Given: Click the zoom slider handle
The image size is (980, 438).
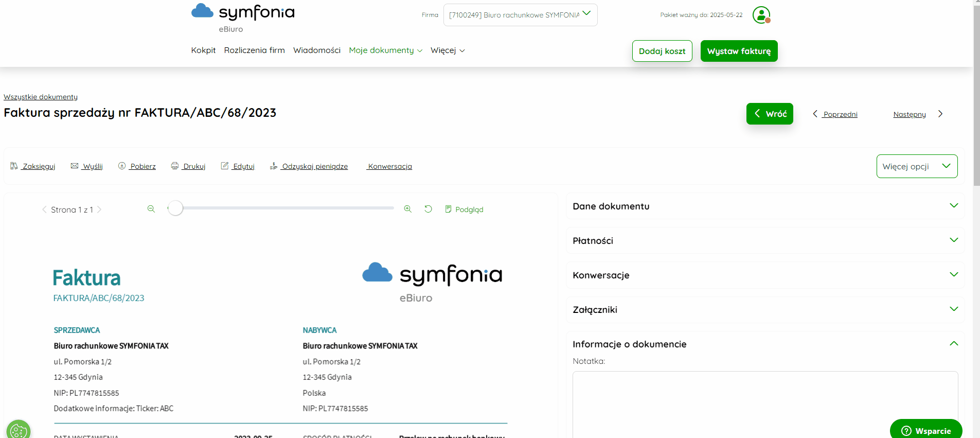Looking at the screenshot, I should point(175,208).
